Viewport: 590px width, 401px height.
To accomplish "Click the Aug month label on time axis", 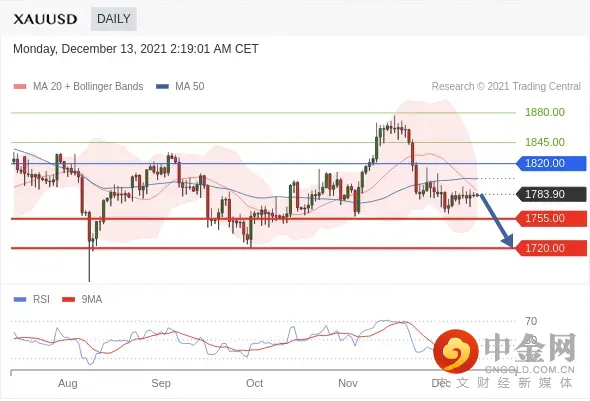I will point(68,383).
